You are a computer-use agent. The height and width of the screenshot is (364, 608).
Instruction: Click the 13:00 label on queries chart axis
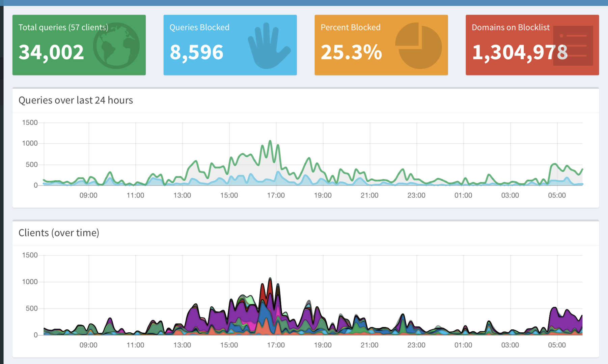point(182,195)
